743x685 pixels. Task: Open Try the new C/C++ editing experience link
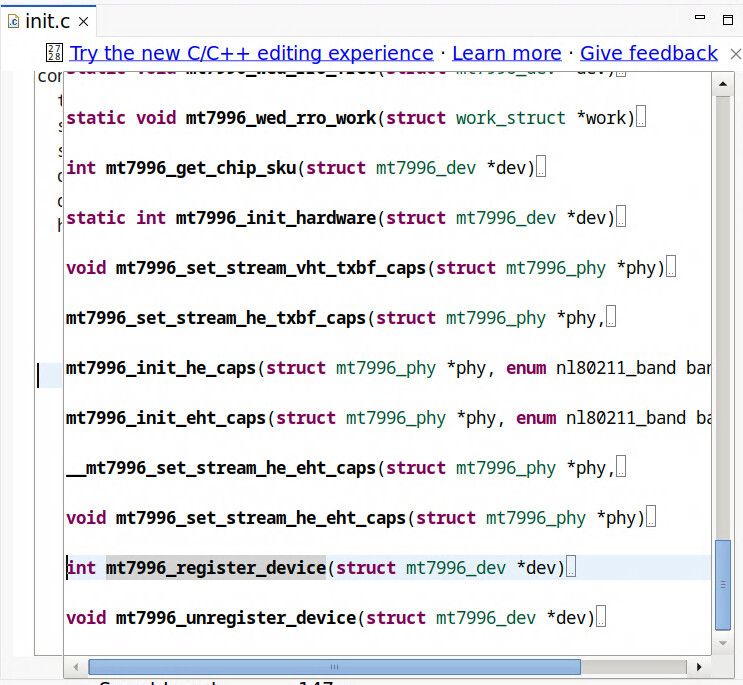(251, 53)
